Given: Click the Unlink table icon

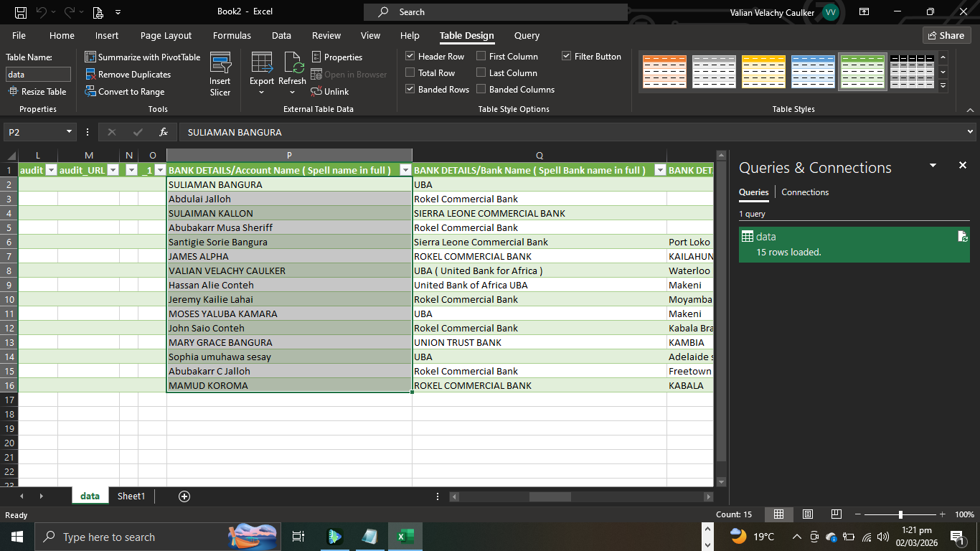Looking at the screenshot, I should [x=316, y=92].
